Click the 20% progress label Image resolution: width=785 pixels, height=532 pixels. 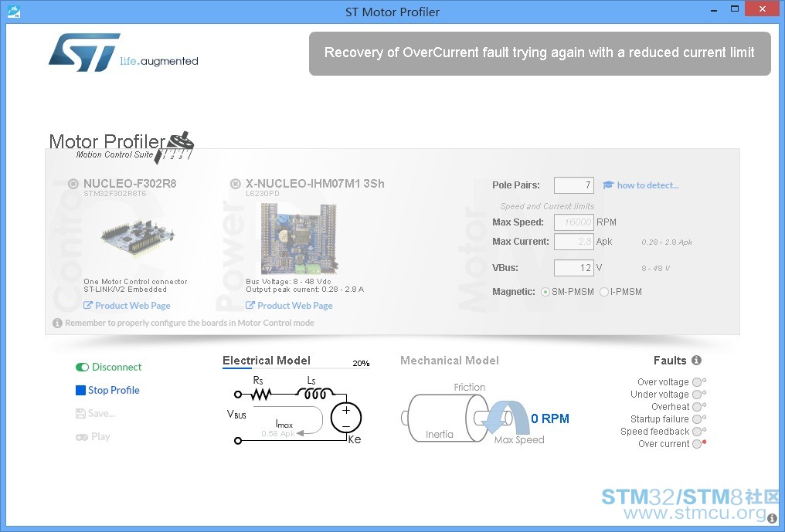pyautogui.click(x=361, y=364)
